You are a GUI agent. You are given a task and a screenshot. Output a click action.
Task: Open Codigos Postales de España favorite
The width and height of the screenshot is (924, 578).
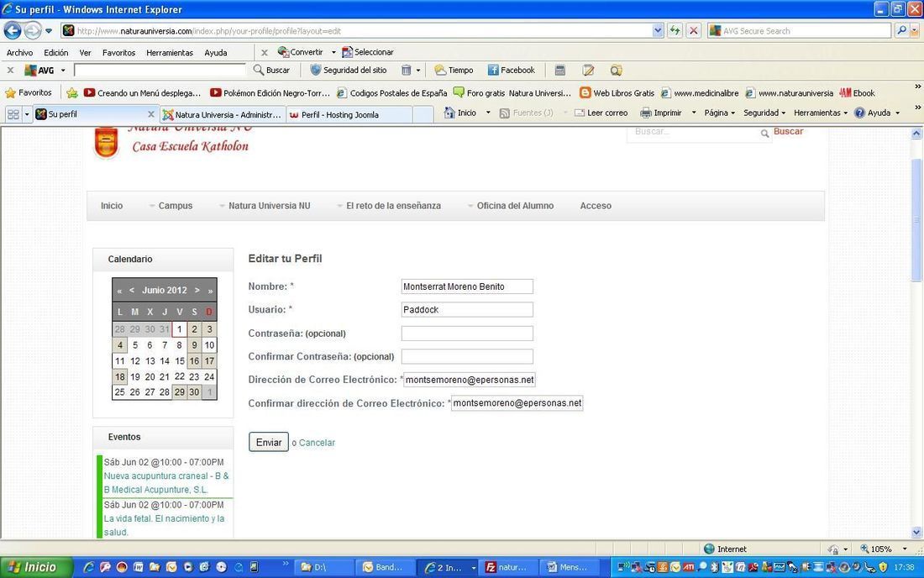(392, 92)
